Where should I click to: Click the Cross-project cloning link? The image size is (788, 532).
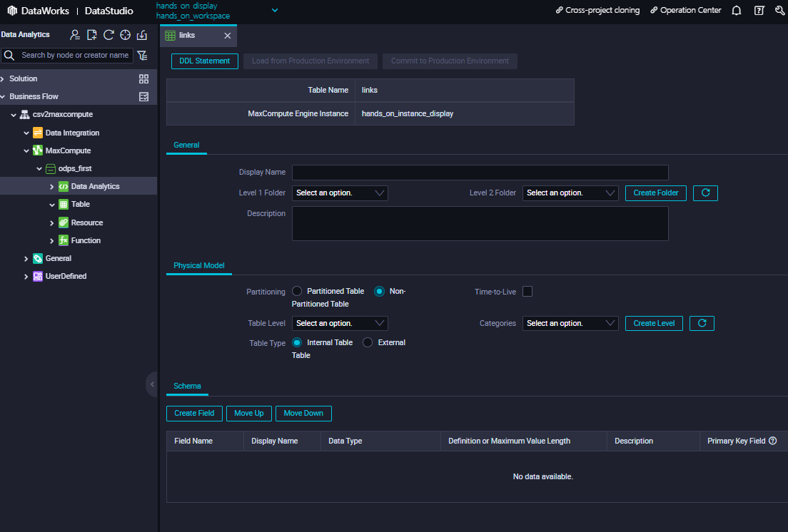coord(597,10)
